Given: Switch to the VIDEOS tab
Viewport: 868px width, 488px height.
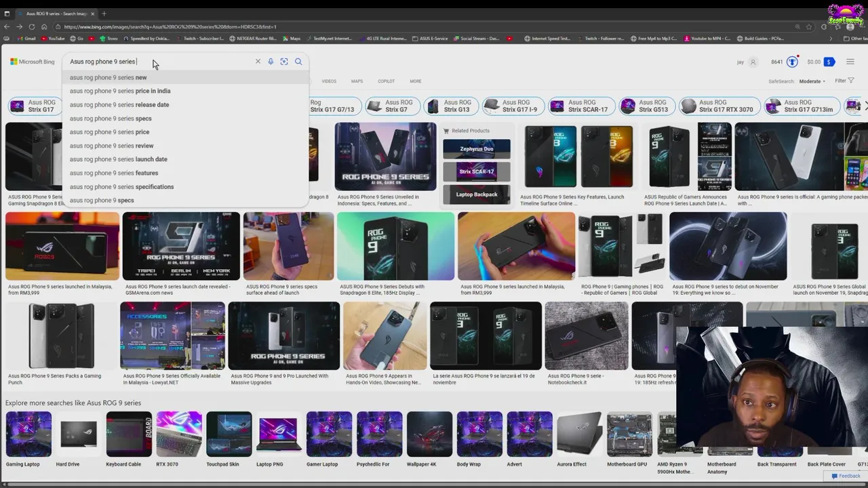Looking at the screenshot, I should click(329, 81).
